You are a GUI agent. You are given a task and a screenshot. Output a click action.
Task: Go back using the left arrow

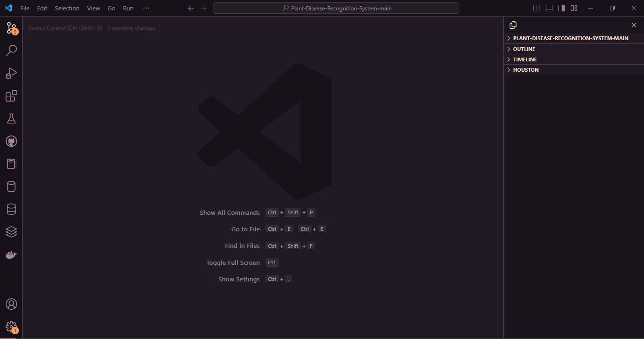(x=191, y=8)
